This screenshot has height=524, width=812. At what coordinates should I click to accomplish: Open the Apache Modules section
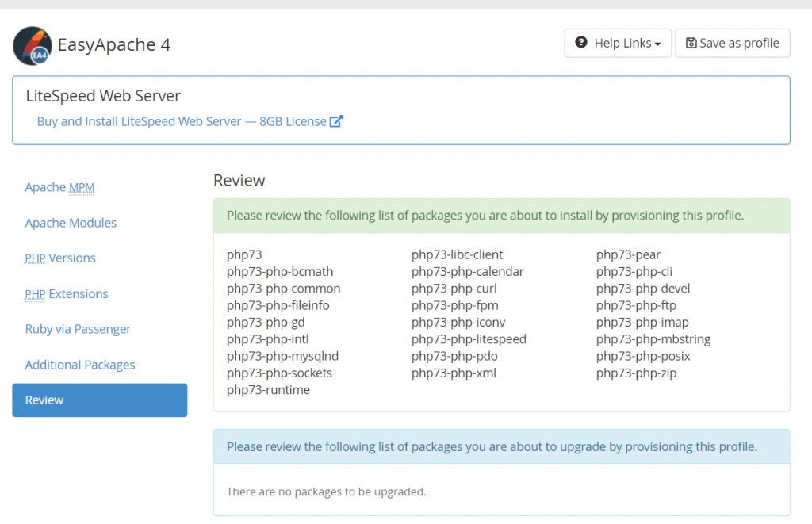71,223
